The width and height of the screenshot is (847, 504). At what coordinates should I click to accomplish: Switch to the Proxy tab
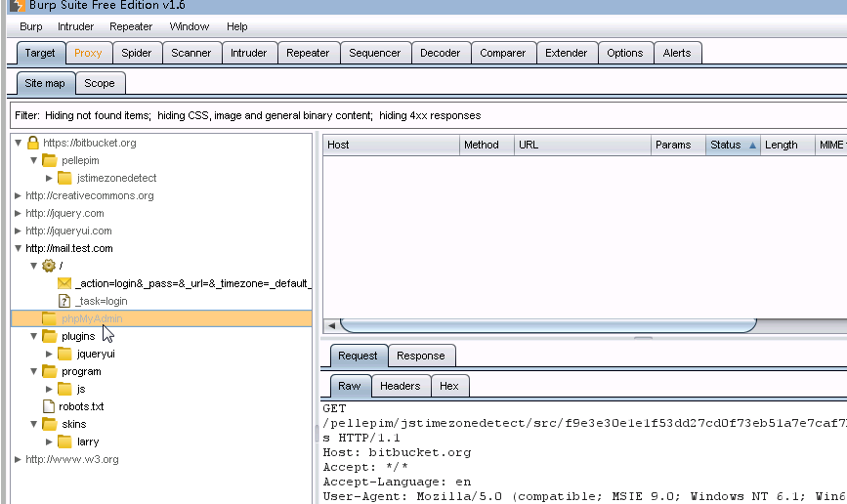pos(88,53)
